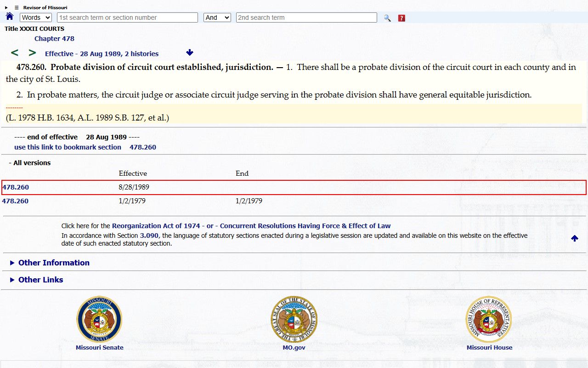The width and height of the screenshot is (588, 368).
Task: Expand the triangle beside Revisor of Missouri
Action: (6, 7)
